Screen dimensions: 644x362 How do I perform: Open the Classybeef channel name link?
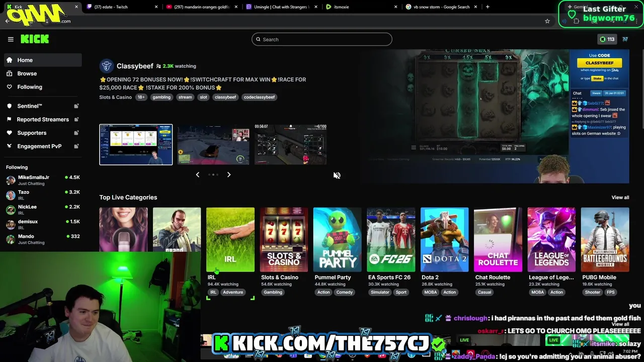(x=135, y=66)
